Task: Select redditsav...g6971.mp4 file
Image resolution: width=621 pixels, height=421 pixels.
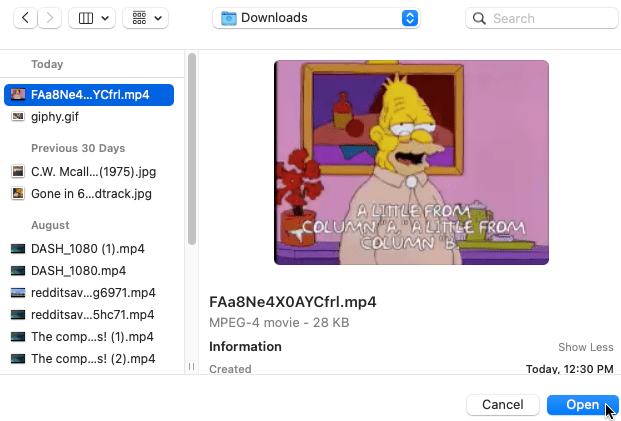Action: coord(89,293)
